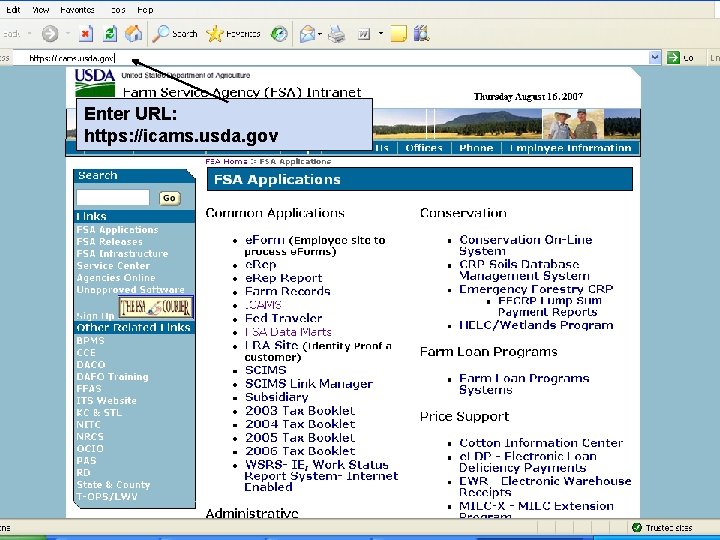Image resolution: width=720 pixels, height=540 pixels.
Task: Open the Subsidiary link
Action: 276,397
